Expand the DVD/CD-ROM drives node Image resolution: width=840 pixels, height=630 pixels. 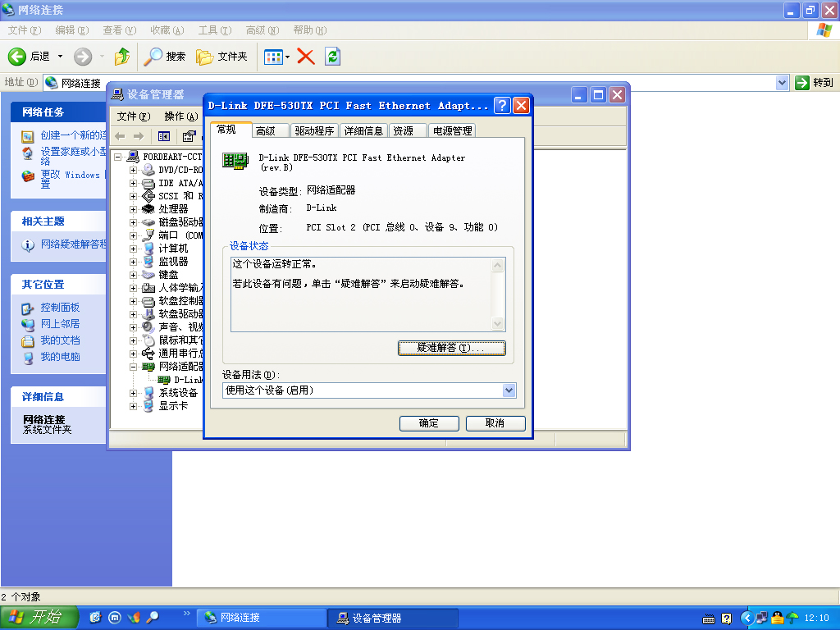(x=134, y=170)
